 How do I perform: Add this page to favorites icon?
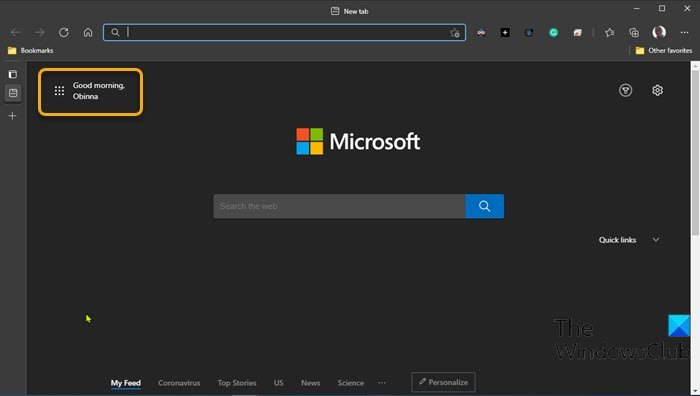[454, 33]
